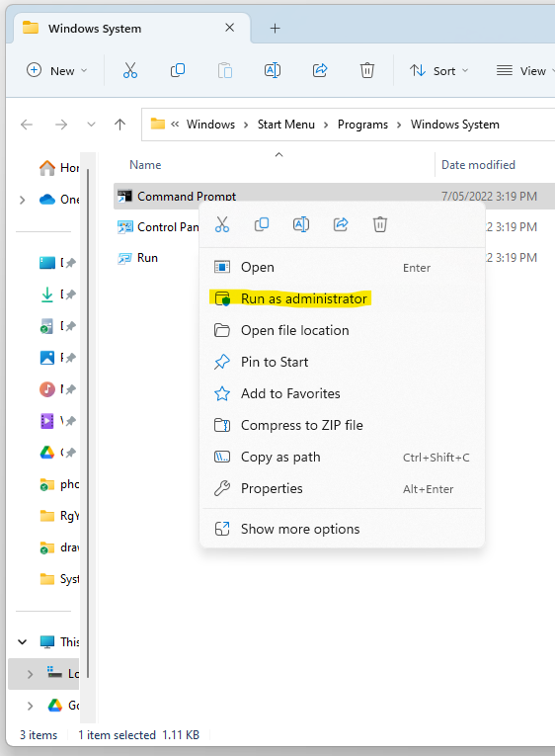This screenshot has width=555, height=756.
Task: Choose Compress to ZIP file
Action: point(342,425)
